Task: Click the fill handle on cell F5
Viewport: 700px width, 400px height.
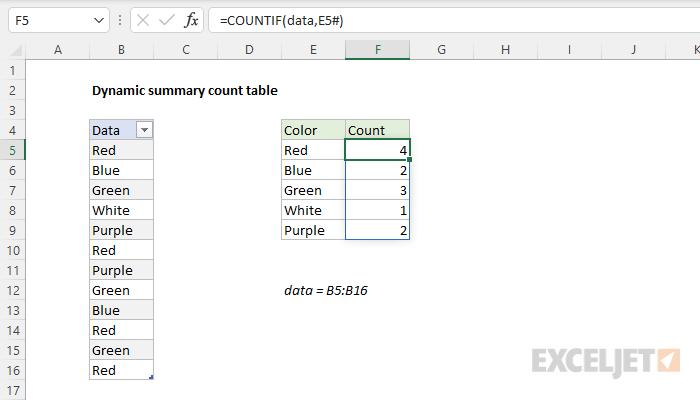Action: click(409, 160)
